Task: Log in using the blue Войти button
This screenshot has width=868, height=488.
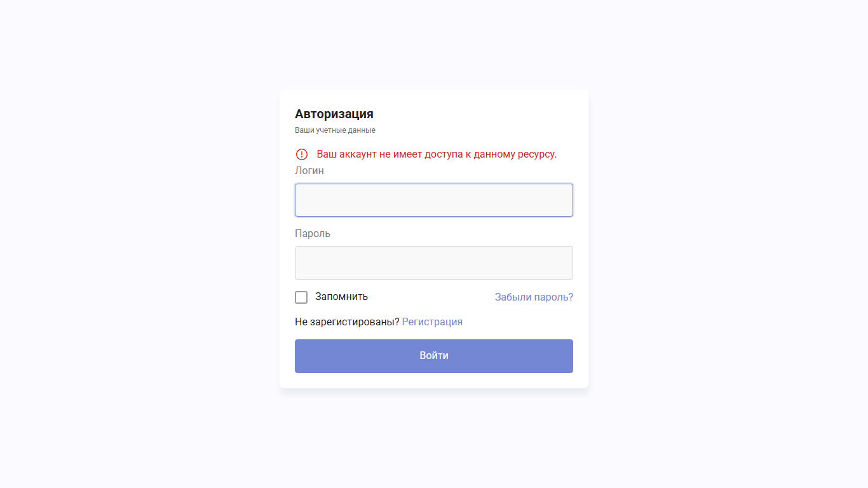Action: (x=434, y=356)
